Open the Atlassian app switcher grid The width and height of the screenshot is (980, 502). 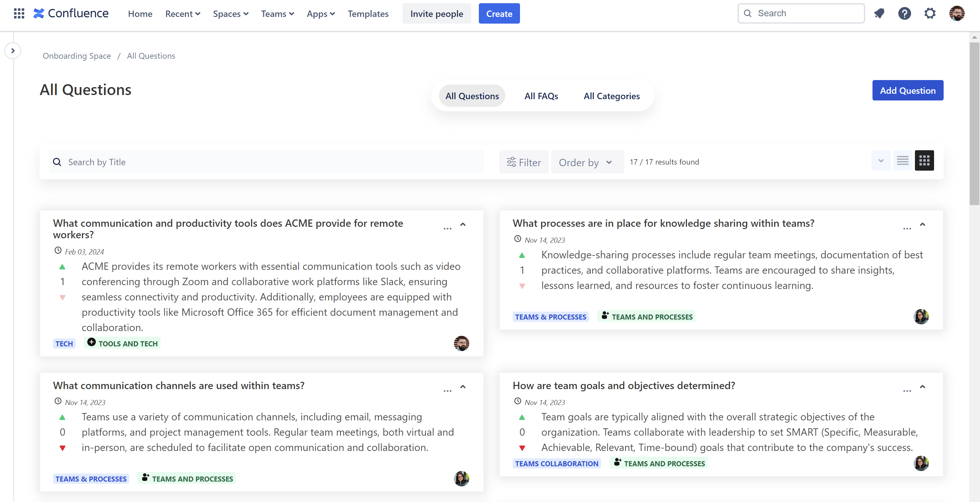pos(19,13)
